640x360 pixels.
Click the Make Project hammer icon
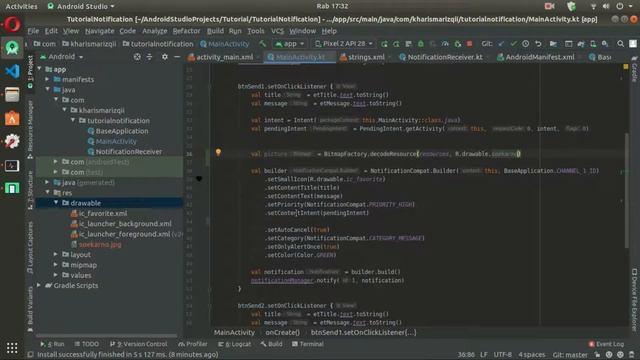(262, 44)
